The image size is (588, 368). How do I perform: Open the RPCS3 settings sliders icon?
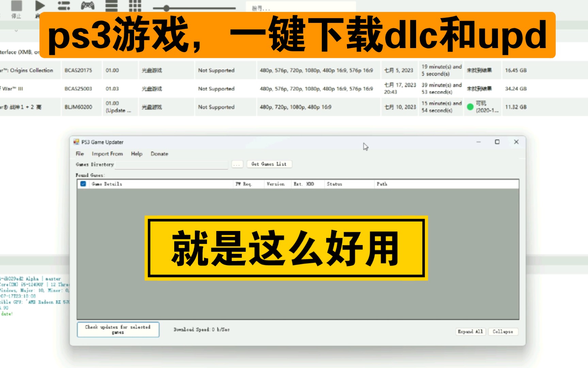tap(64, 6)
